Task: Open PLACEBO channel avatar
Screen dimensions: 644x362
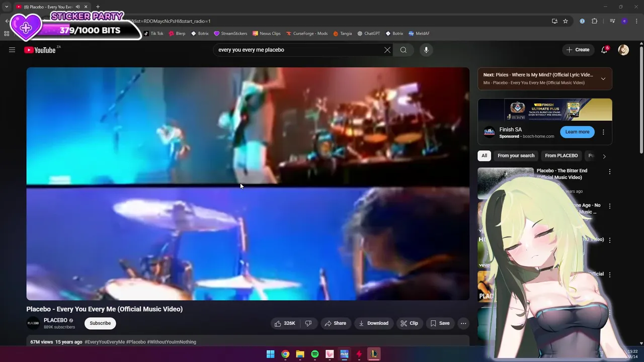Action: click(33, 323)
